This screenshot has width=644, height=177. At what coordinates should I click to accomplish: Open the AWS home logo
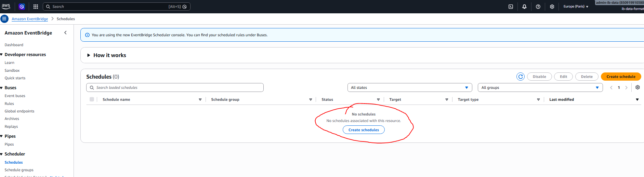6,6
